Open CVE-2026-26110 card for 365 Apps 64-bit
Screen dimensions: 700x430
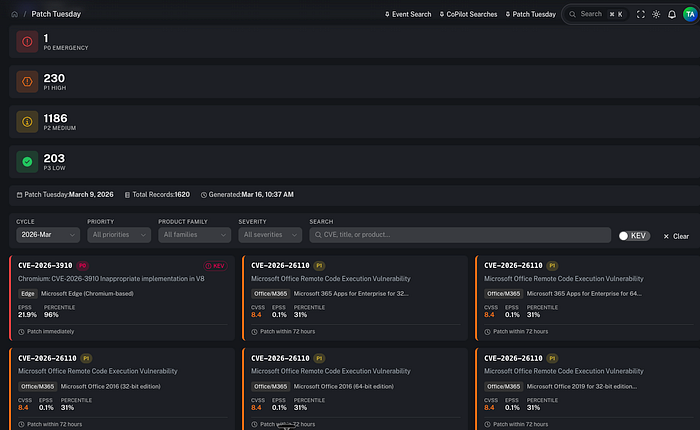pos(513,266)
